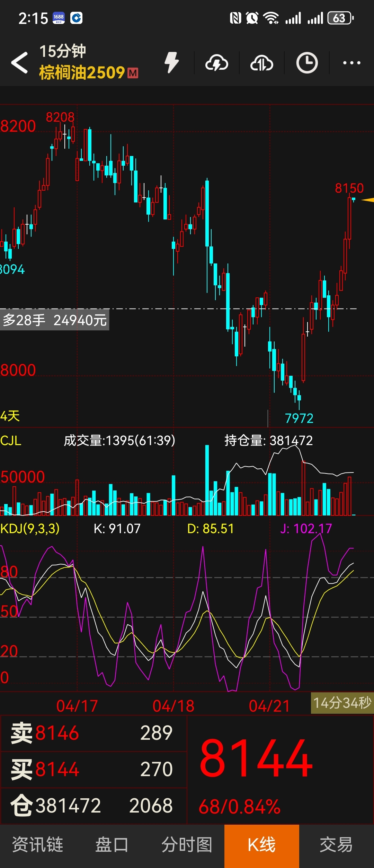
Task: Tap the sell volume 289
Action: coord(156,733)
